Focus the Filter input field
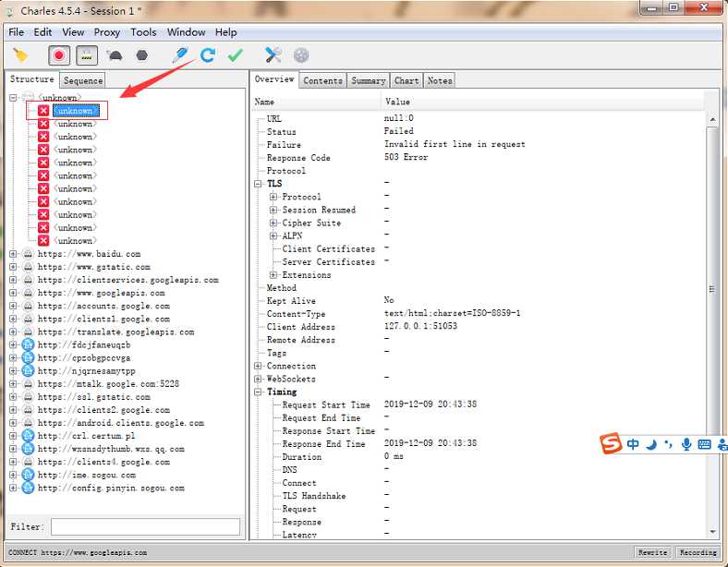This screenshot has width=728, height=567. [x=145, y=526]
